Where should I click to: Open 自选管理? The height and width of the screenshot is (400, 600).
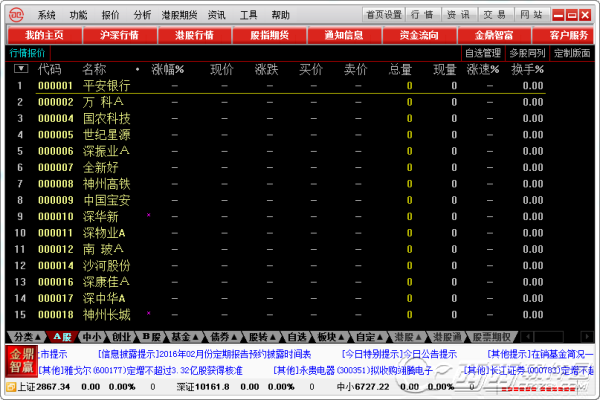coord(483,53)
